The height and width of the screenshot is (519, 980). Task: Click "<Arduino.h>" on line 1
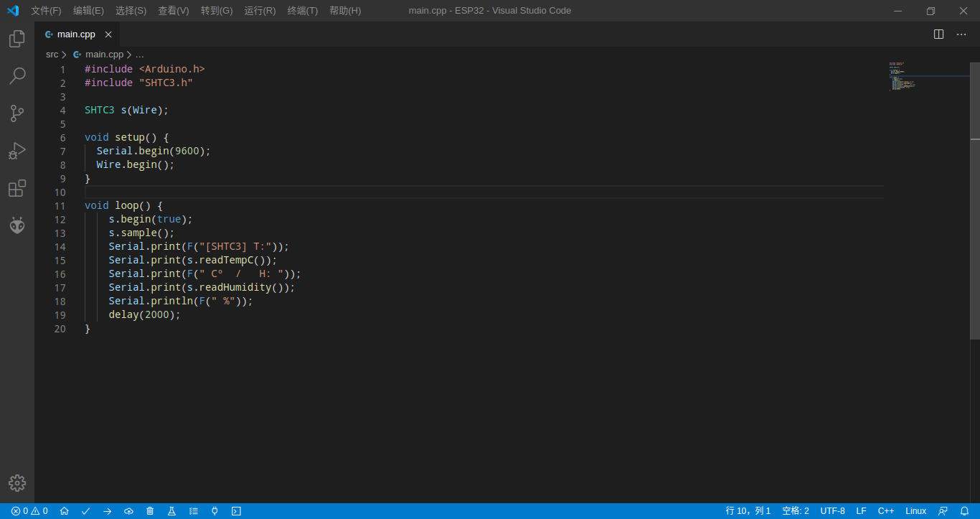(172, 70)
